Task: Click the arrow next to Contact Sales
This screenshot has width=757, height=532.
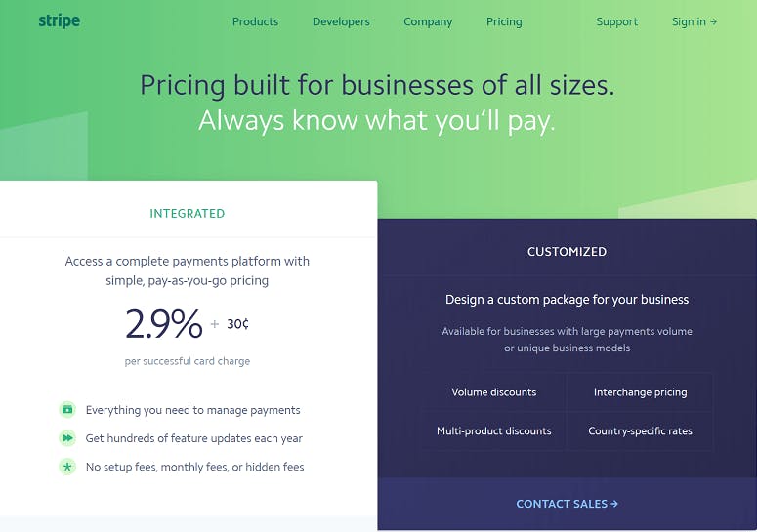Action: 614,504
